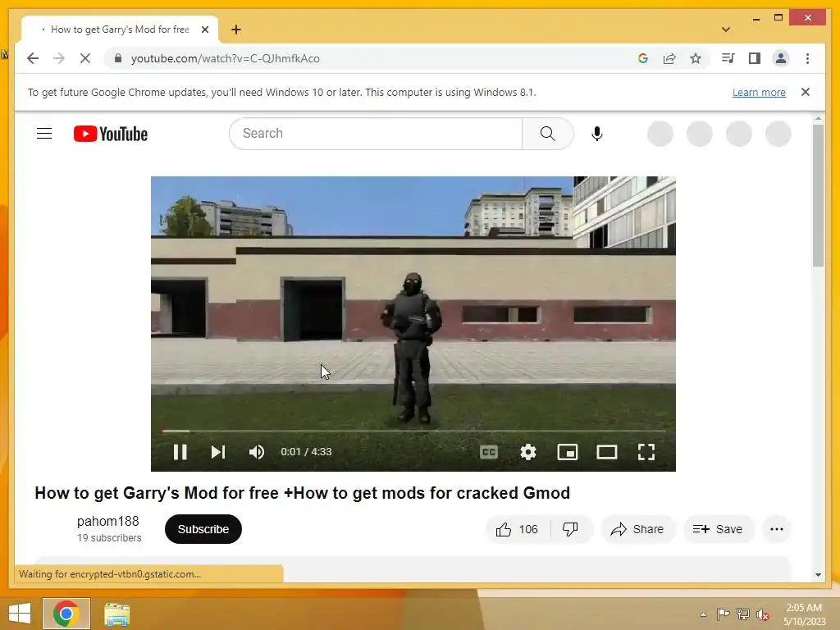The image size is (840, 630).
Task: Open video player settings gear
Action: (x=528, y=452)
